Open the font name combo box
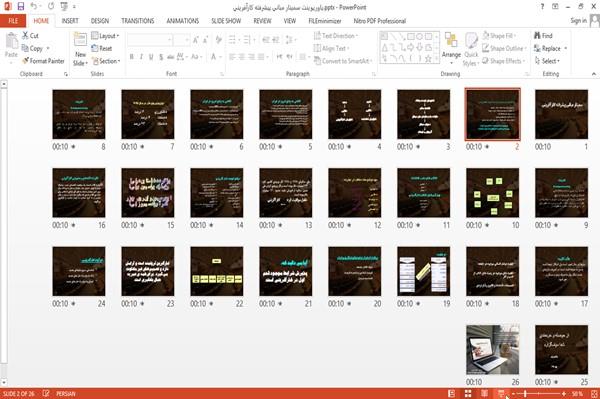The width and height of the screenshot is (600, 399). (150, 40)
